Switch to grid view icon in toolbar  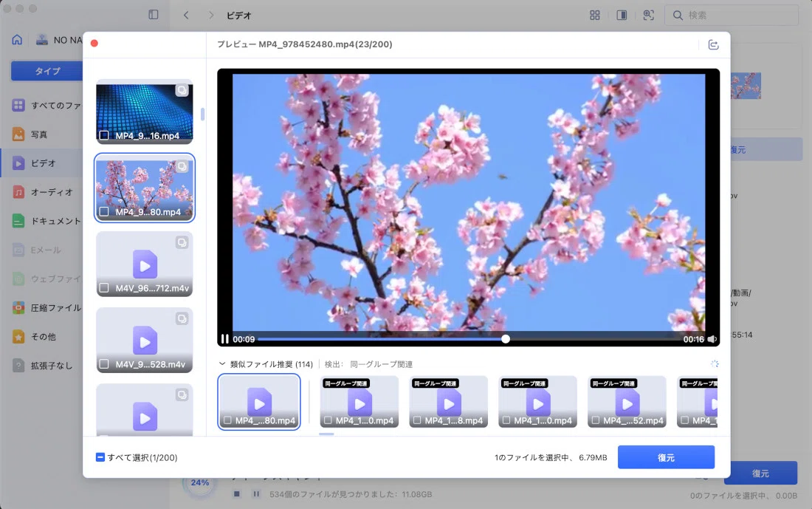tap(595, 15)
